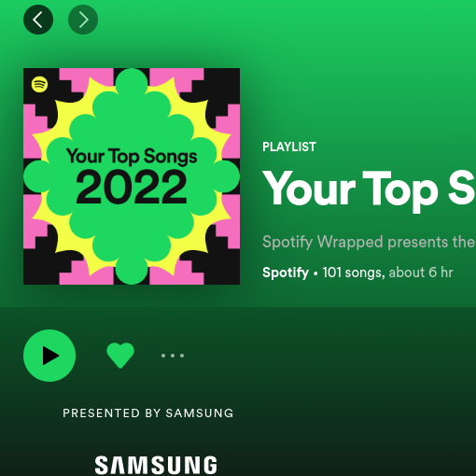Click the PRESENTED BY SAMSUNG label

coord(148,413)
